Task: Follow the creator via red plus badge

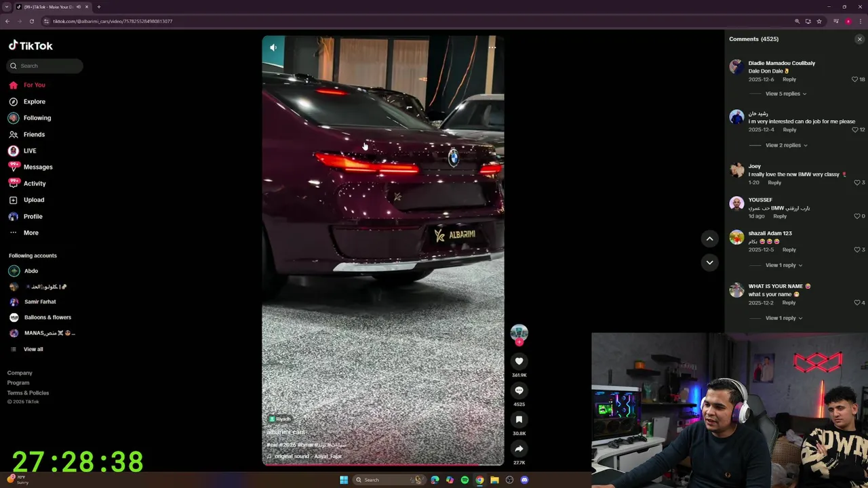Action: point(519,342)
